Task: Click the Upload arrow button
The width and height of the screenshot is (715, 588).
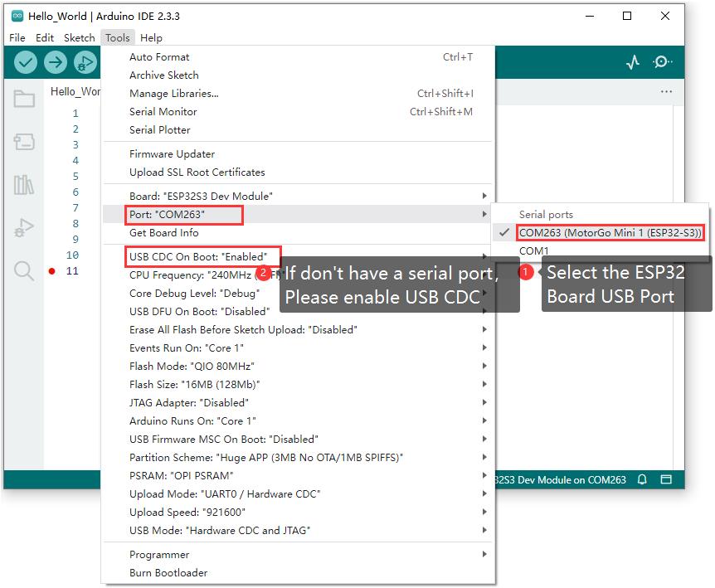Action: tap(55, 62)
